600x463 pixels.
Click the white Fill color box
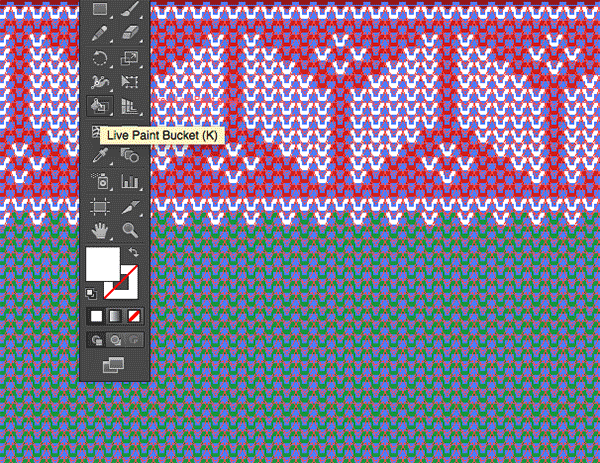[x=103, y=264]
